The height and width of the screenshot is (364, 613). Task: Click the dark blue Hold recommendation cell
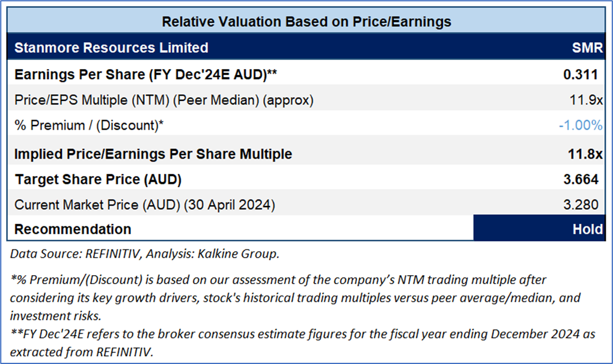538,229
